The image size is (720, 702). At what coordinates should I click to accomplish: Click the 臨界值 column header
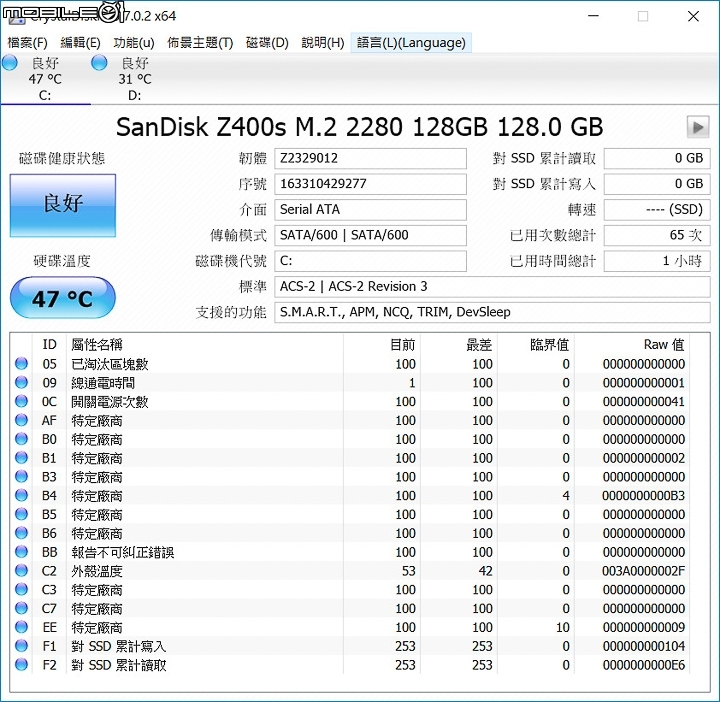point(535,344)
